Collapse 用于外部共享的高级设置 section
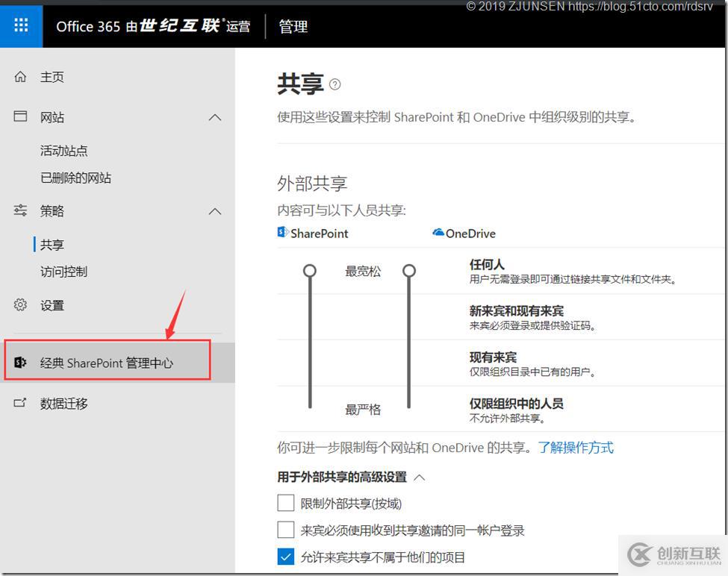Viewport: 728px width, 576px height. tap(419, 478)
